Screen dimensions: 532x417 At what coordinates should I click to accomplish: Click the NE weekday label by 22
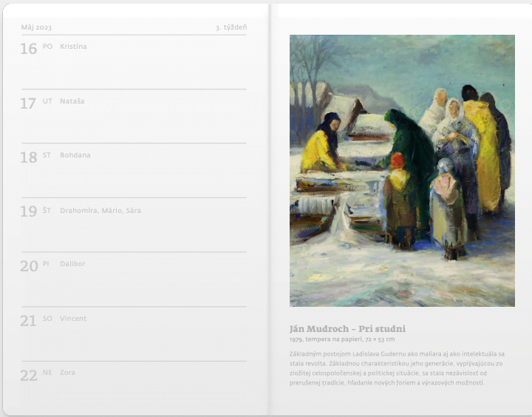[x=47, y=373]
